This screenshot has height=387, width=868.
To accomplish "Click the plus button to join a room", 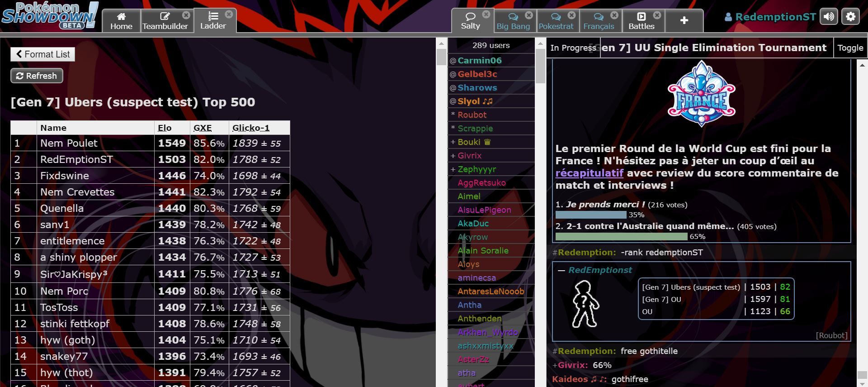I will pos(684,20).
